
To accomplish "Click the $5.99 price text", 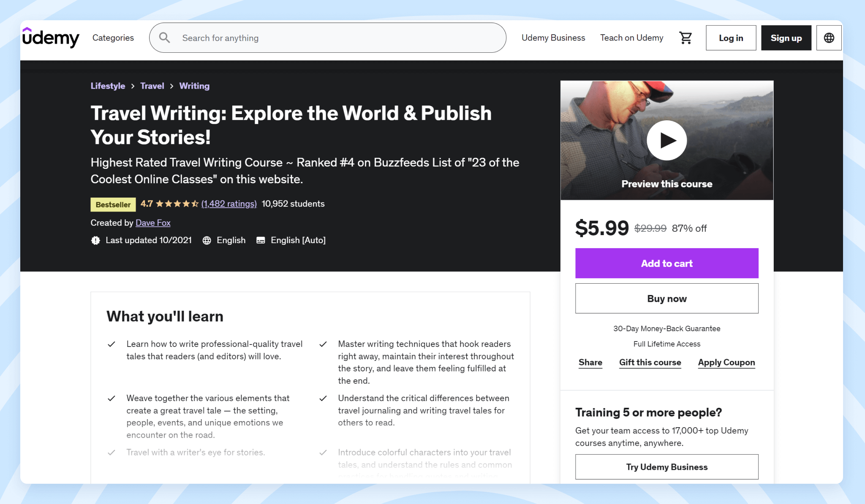I will click(602, 228).
